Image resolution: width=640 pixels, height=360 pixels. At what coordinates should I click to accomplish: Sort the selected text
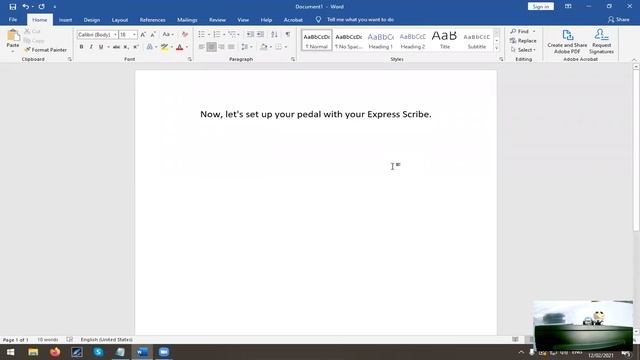pyautogui.click(x=274, y=35)
